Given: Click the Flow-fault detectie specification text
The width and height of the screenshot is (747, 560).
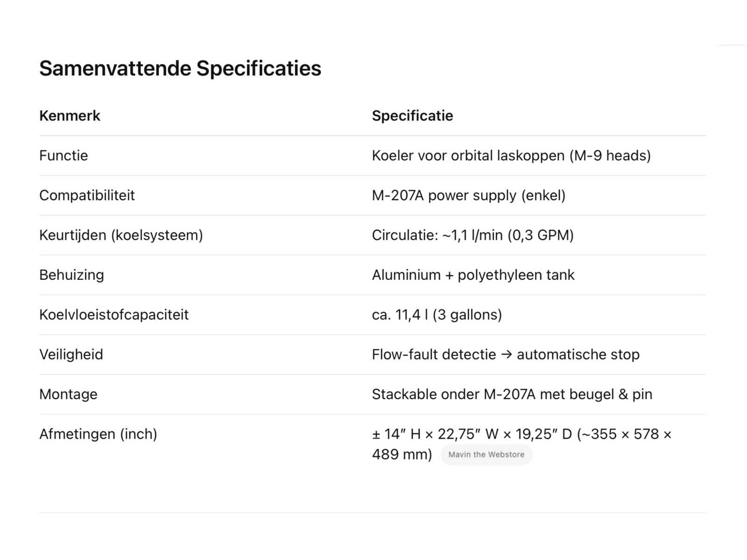Looking at the screenshot, I should 505,354.
